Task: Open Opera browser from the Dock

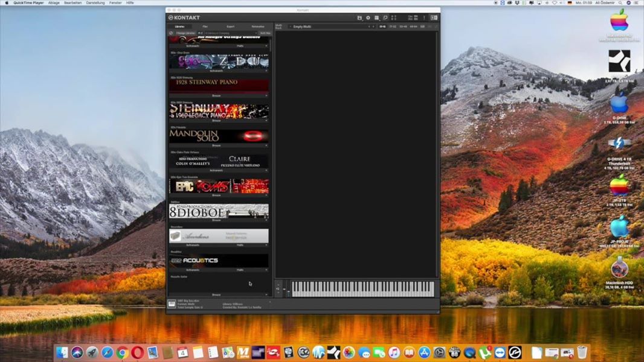Action: pyautogui.click(x=137, y=352)
